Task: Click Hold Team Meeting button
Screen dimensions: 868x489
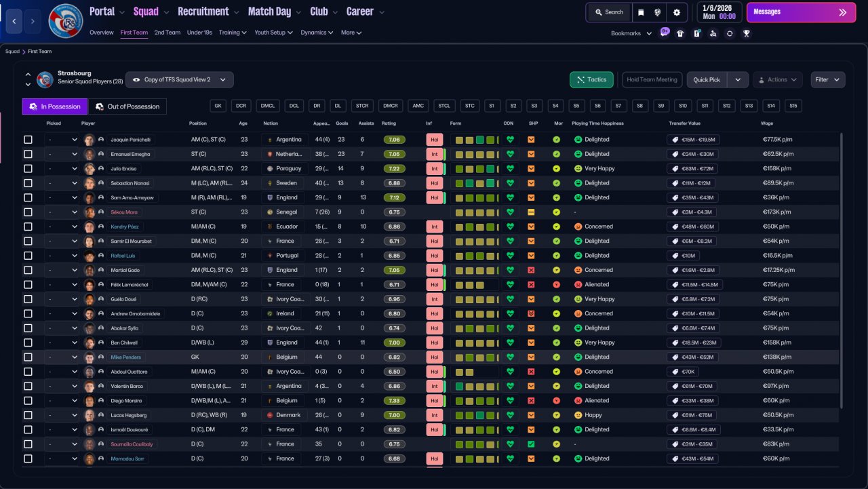Action: (652, 80)
